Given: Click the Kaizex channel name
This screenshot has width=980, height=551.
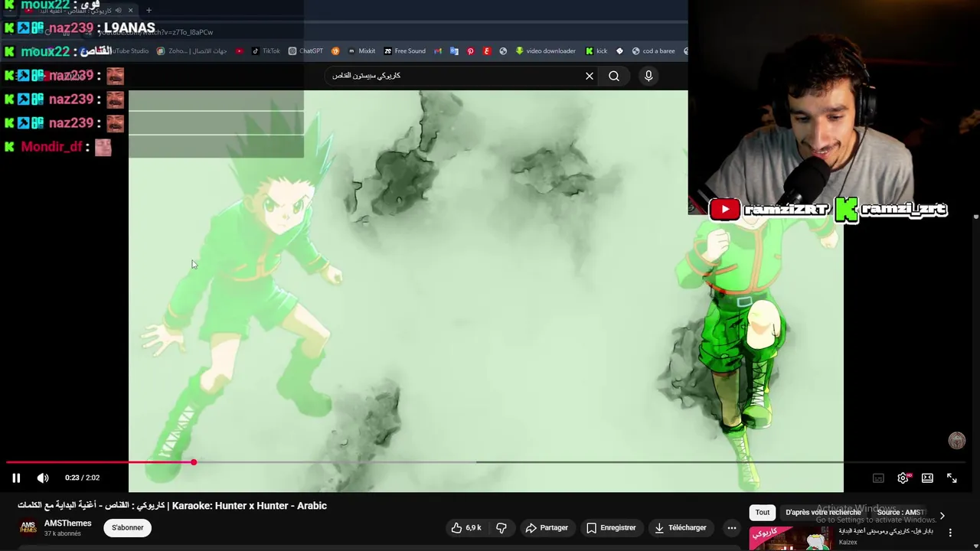Looking at the screenshot, I should (x=848, y=543).
